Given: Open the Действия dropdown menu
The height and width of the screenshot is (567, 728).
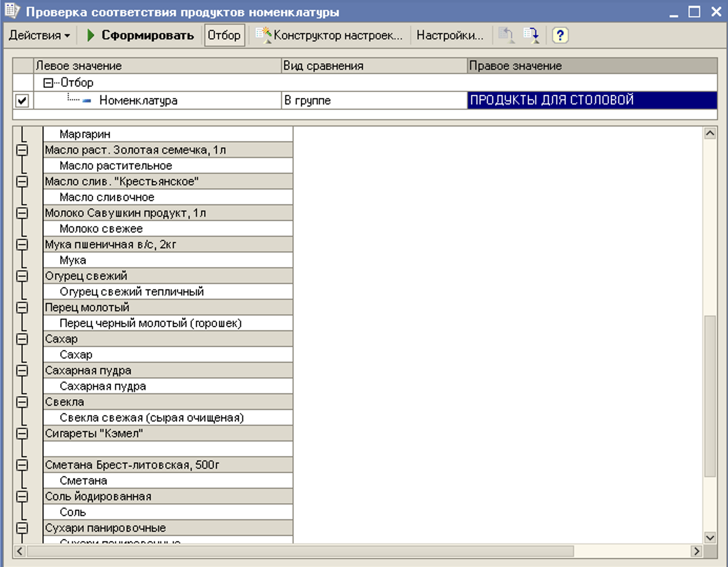Looking at the screenshot, I should [x=39, y=36].
